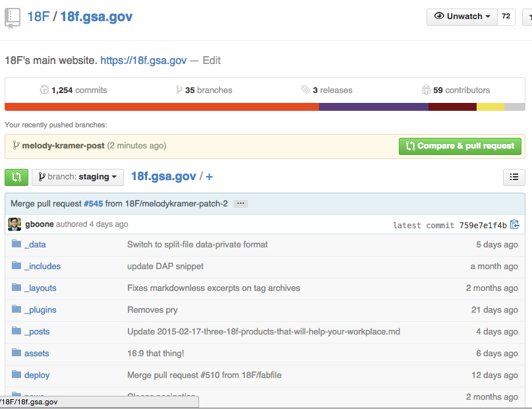Open the 'Fixes markdownless excerpts' commit message
The height and width of the screenshot is (409, 532).
coord(214,288)
